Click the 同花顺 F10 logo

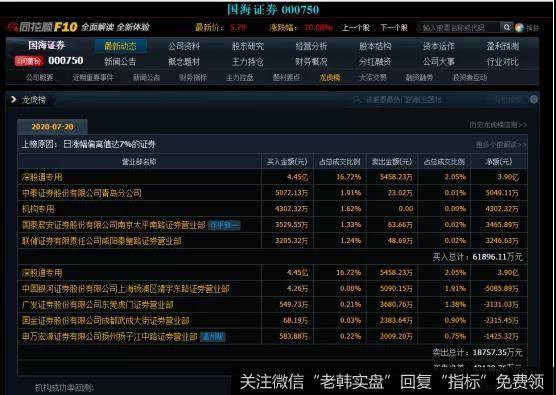point(42,27)
